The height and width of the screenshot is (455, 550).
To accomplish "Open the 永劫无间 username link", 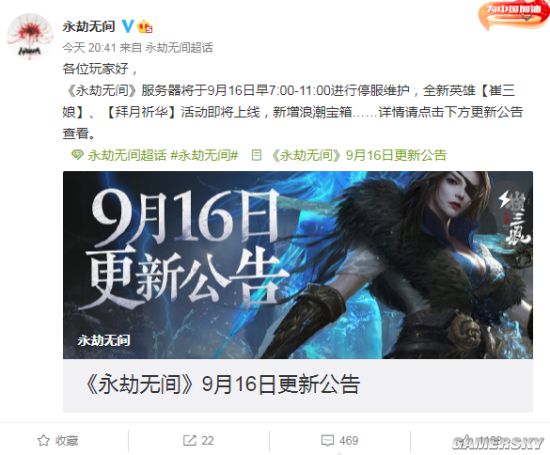I will [x=89, y=26].
